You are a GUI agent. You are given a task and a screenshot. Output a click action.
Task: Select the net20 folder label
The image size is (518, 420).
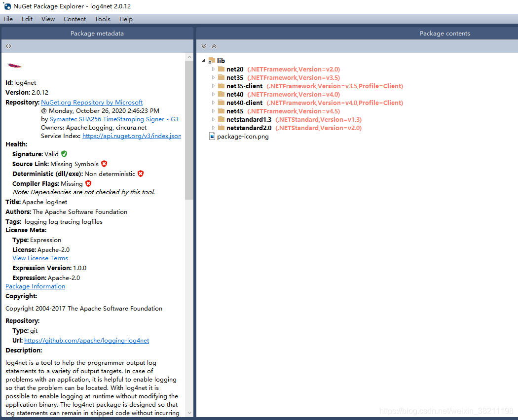click(x=235, y=69)
